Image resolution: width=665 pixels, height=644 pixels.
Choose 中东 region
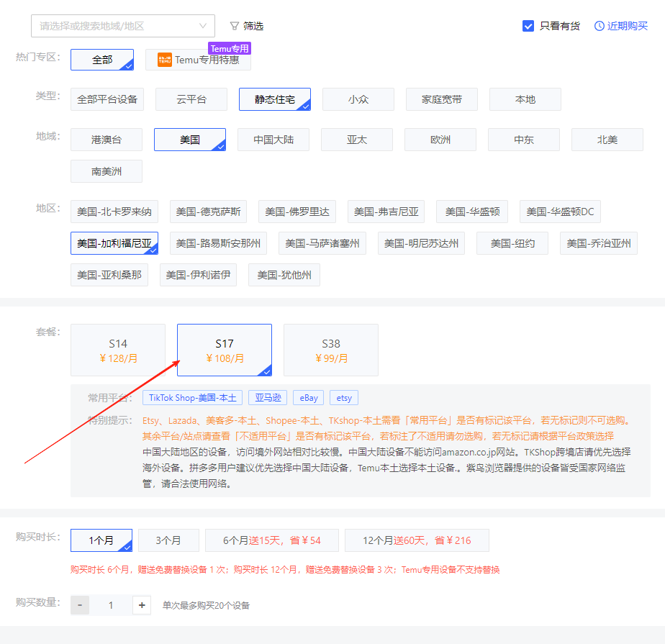coord(524,140)
